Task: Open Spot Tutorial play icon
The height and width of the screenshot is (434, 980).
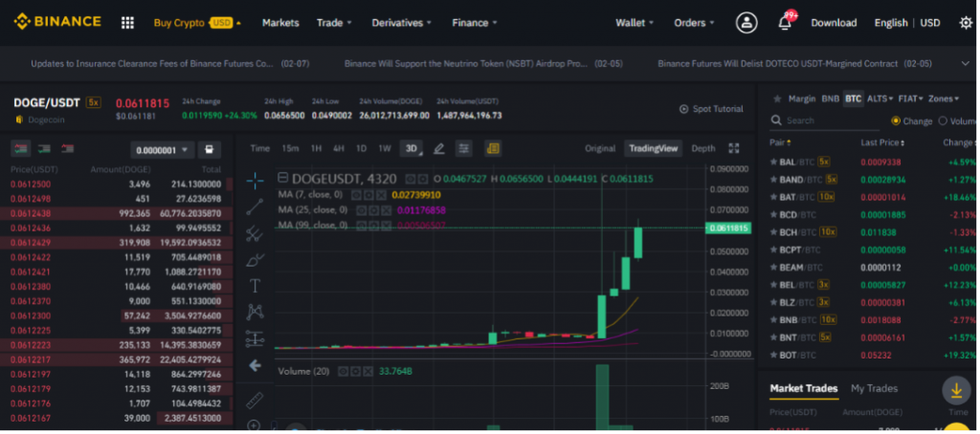Action: 683,109
